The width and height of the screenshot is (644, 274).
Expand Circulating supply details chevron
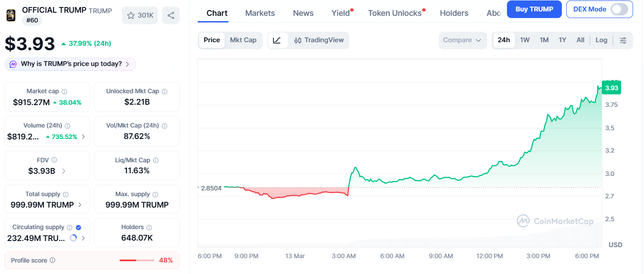click(83, 238)
